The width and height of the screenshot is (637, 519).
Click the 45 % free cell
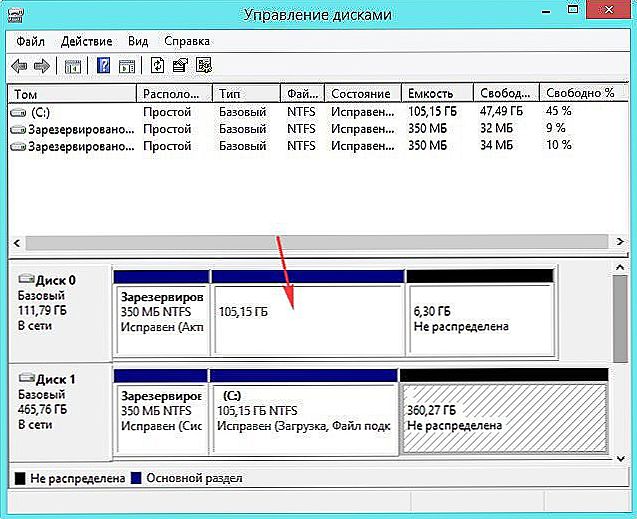coord(559,111)
